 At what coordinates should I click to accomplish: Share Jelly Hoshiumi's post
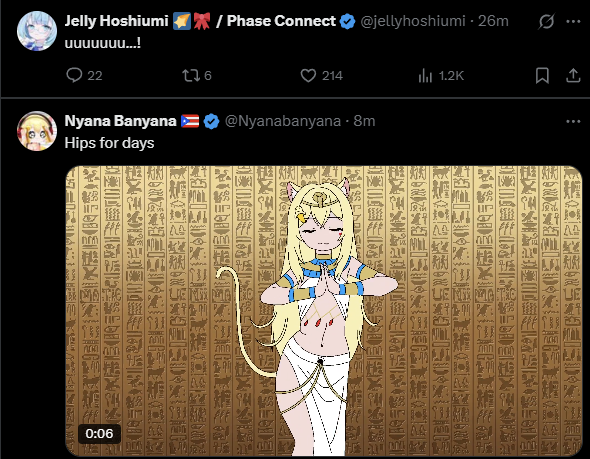pos(573,76)
